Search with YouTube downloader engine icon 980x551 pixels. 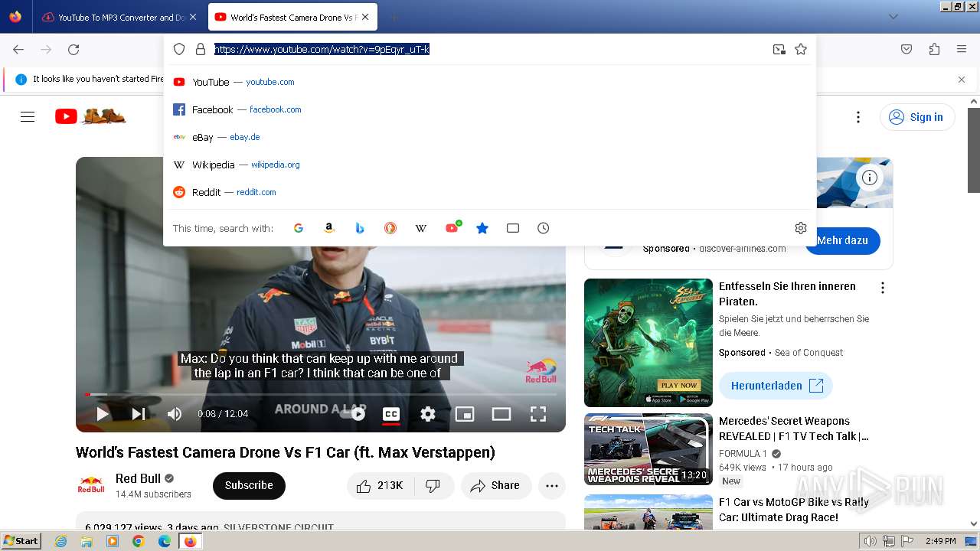click(452, 228)
